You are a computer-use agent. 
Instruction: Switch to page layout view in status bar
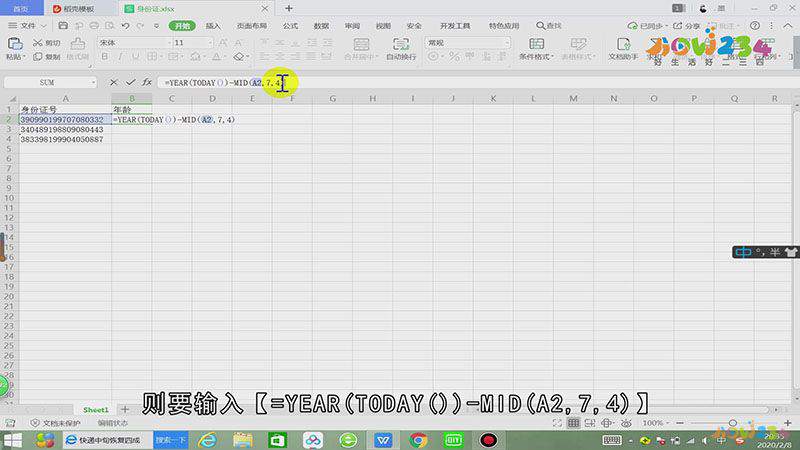(x=590, y=423)
